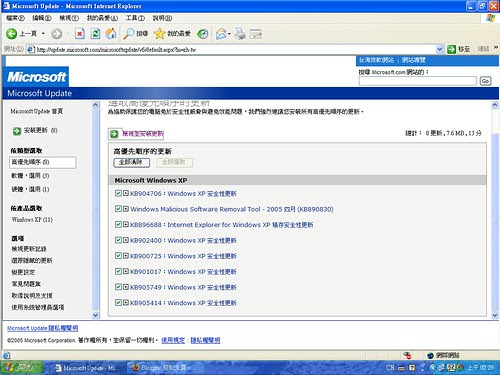
Task: Click the green Go arrow beside the address bar
Action: 451,49
